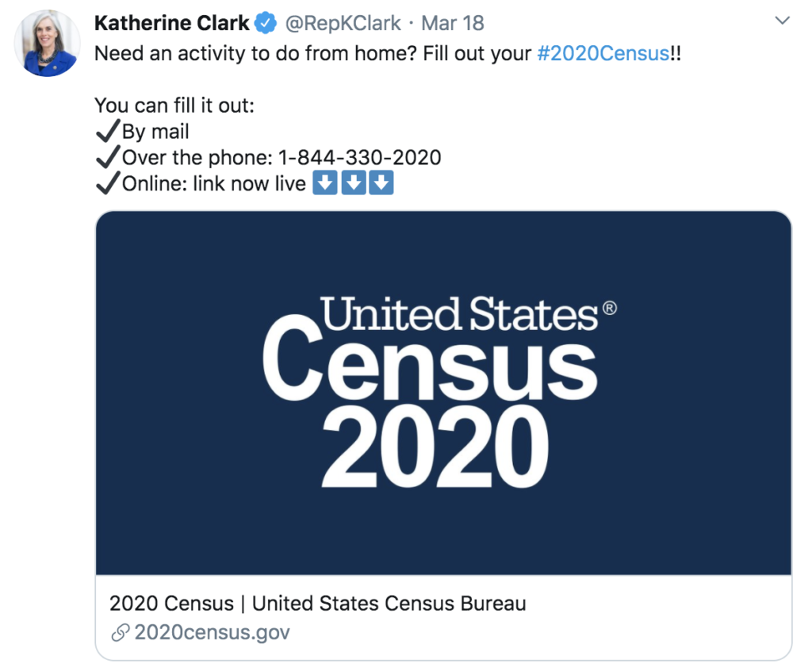This screenshot has height=664, width=812.
Task: Click the first down-arrow emoji
Action: coord(324,183)
